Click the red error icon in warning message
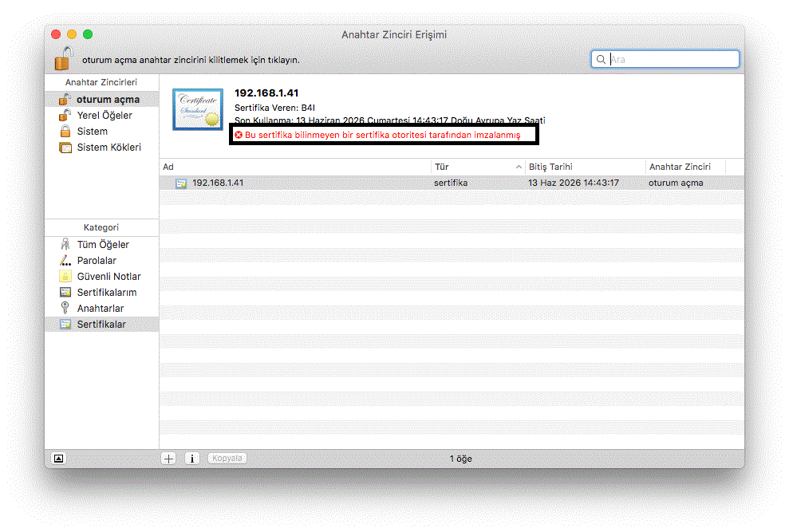Image resolution: width=789 pixels, height=532 pixels. click(239, 135)
